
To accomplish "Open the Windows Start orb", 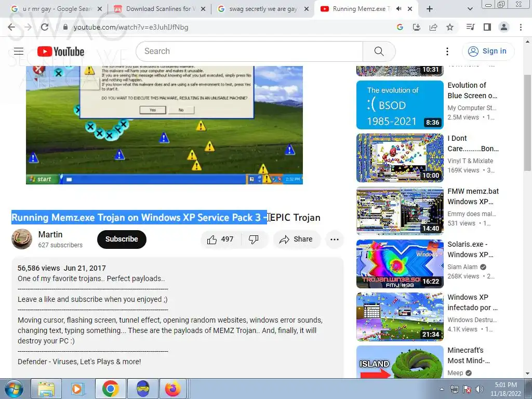I will (14, 389).
